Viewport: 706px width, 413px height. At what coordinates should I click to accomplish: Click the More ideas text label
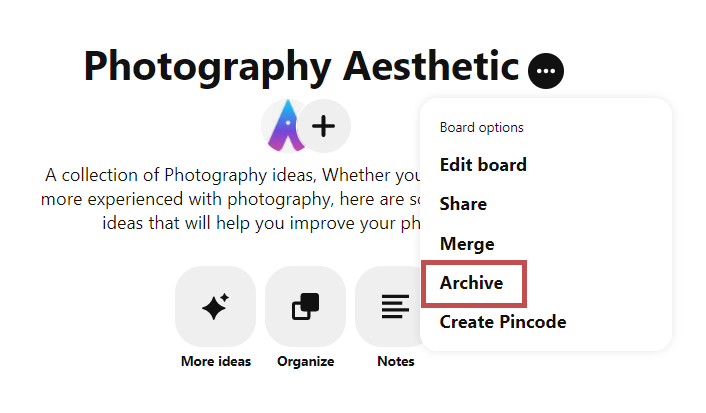pyautogui.click(x=215, y=361)
